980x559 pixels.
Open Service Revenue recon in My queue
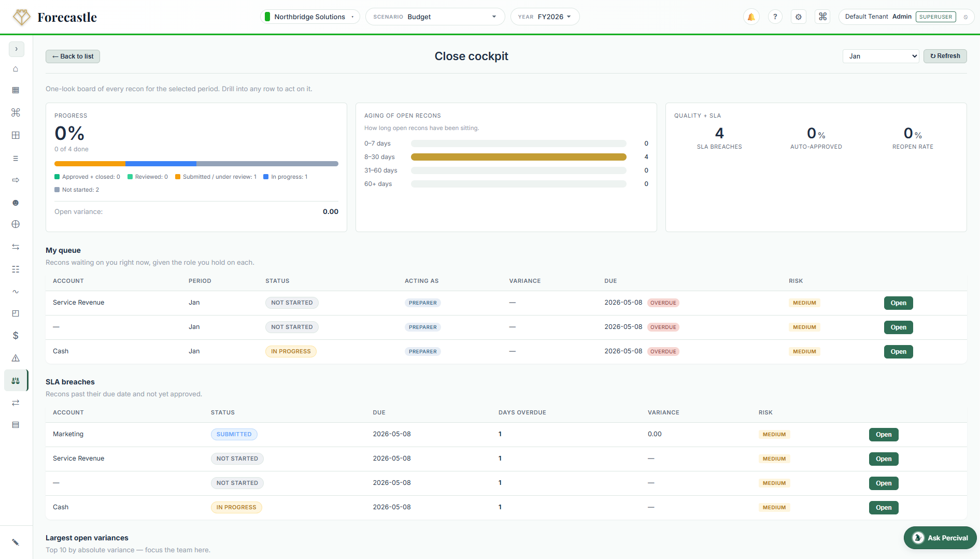[x=898, y=303]
